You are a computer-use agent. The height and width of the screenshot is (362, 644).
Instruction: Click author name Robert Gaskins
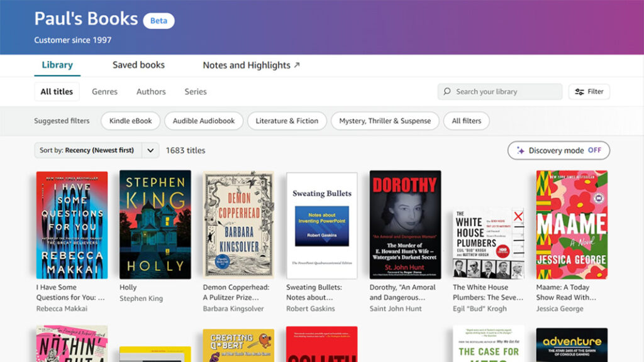point(311,309)
